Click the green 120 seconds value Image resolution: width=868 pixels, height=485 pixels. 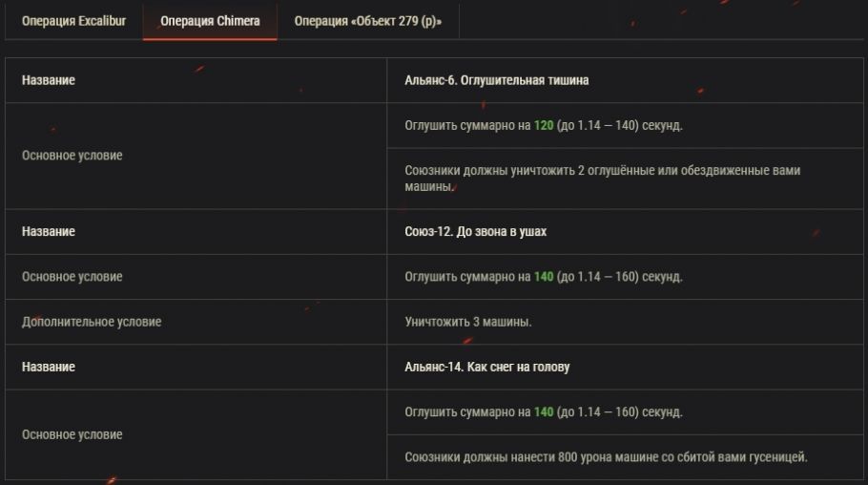[544, 125]
